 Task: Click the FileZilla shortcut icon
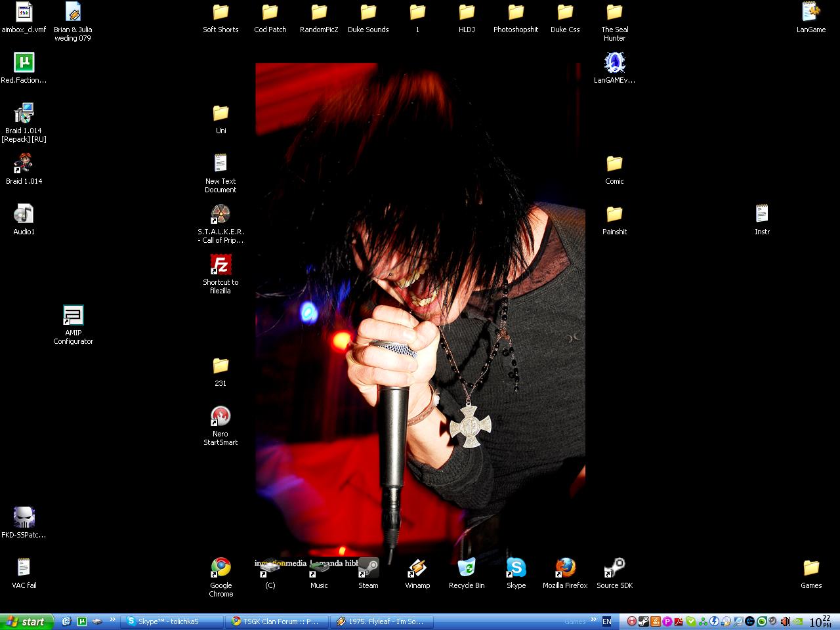click(x=220, y=265)
